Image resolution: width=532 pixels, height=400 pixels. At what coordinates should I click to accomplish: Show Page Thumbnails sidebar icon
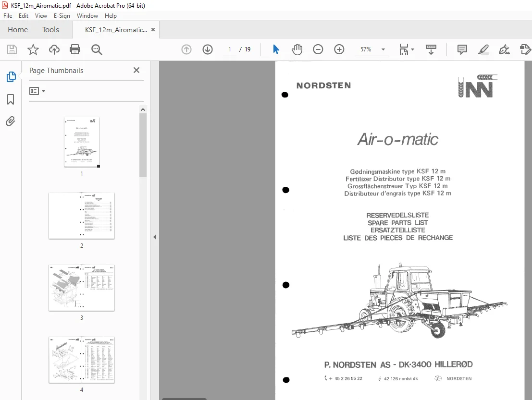(x=11, y=77)
